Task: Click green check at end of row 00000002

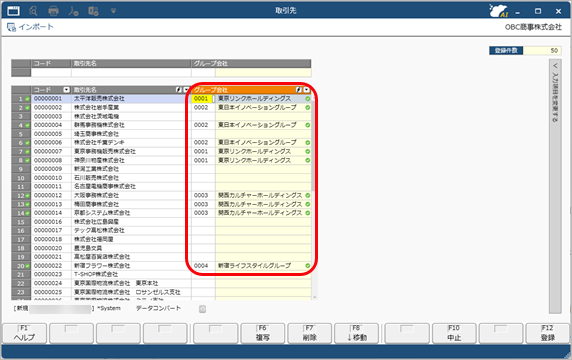Action: 308,108
